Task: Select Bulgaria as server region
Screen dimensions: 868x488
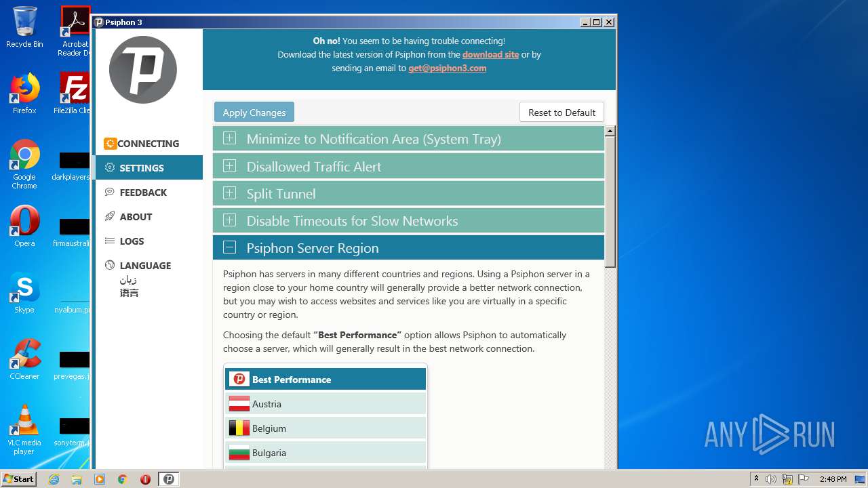Action: click(325, 453)
